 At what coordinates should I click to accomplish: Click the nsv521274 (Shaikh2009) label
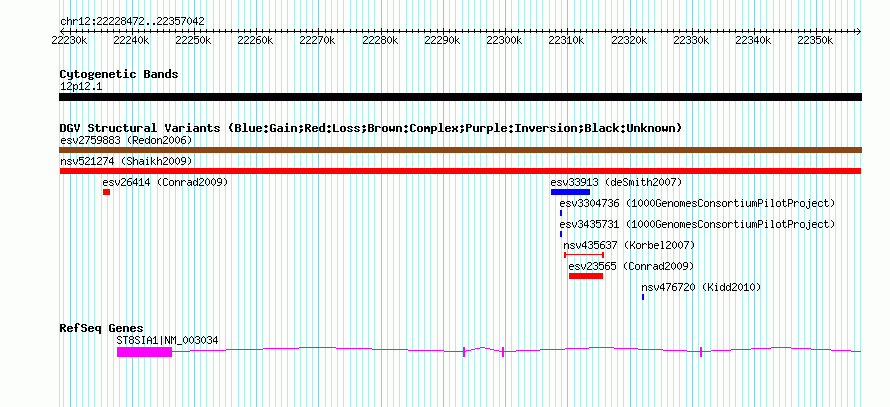pyautogui.click(x=126, y=161)
